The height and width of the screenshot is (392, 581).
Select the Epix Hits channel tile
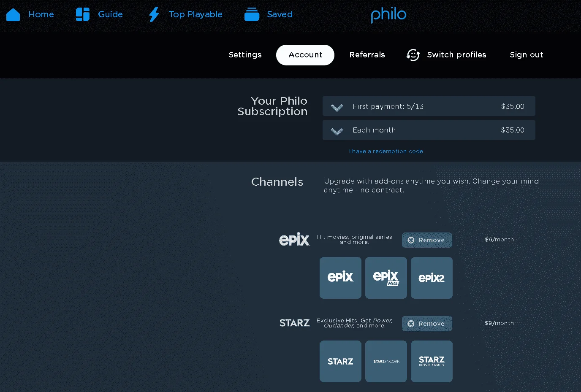(x=386, y=278)
